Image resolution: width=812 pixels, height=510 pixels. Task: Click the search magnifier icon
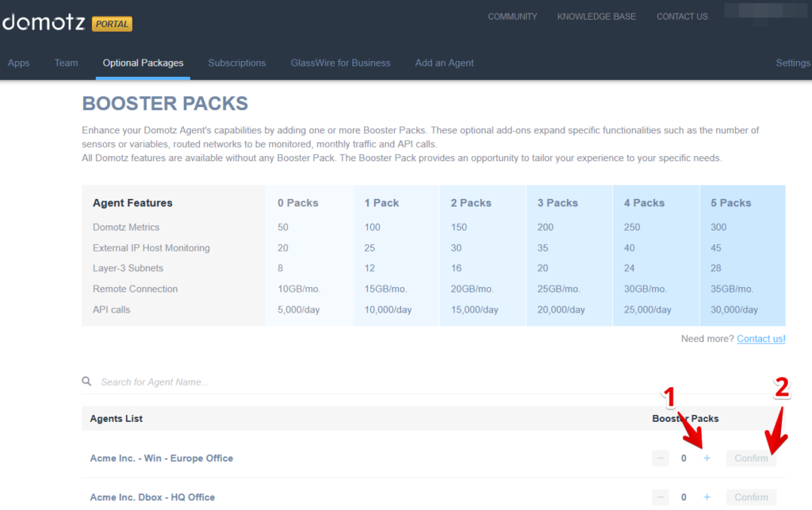(x=86, y=382)
